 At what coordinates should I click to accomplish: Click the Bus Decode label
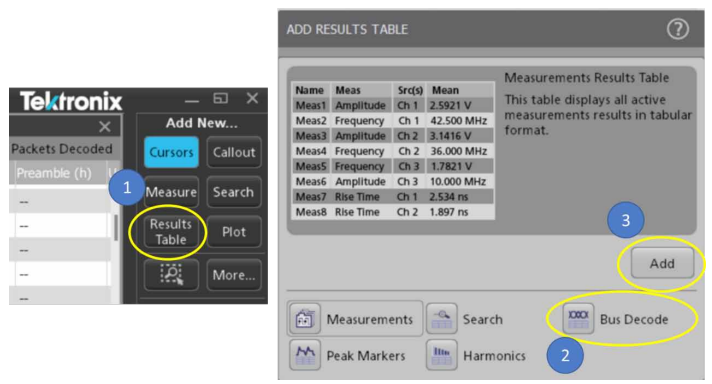click(x=634, y=319)
